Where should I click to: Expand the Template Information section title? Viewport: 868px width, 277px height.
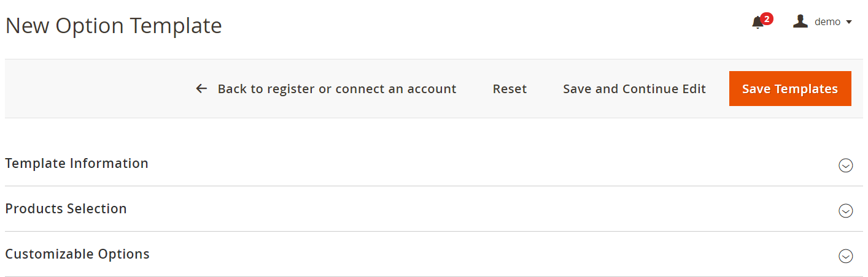[77, 164]
